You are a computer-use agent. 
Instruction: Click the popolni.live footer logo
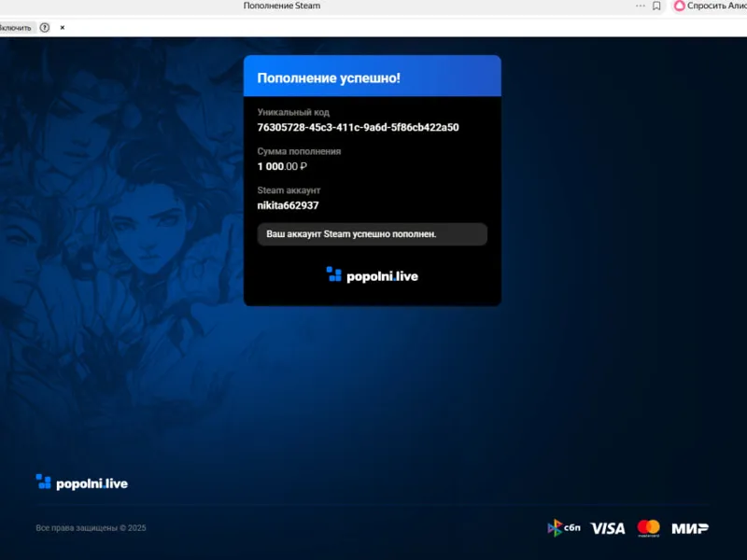[x=82, y=483]
